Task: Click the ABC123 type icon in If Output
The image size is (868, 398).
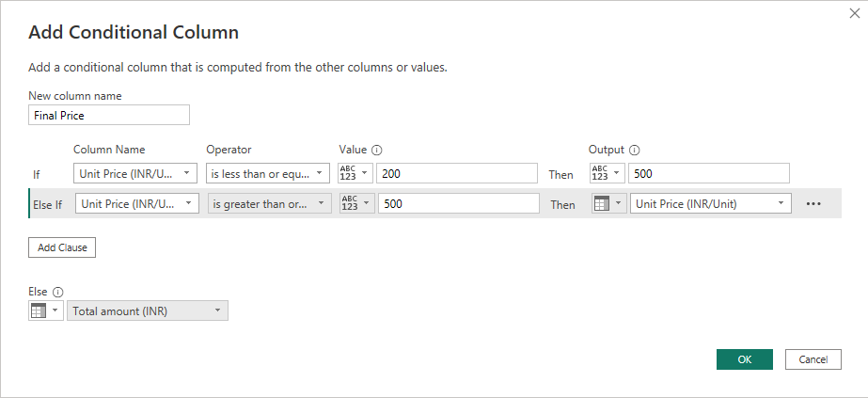Action: (x=600, y=173)
